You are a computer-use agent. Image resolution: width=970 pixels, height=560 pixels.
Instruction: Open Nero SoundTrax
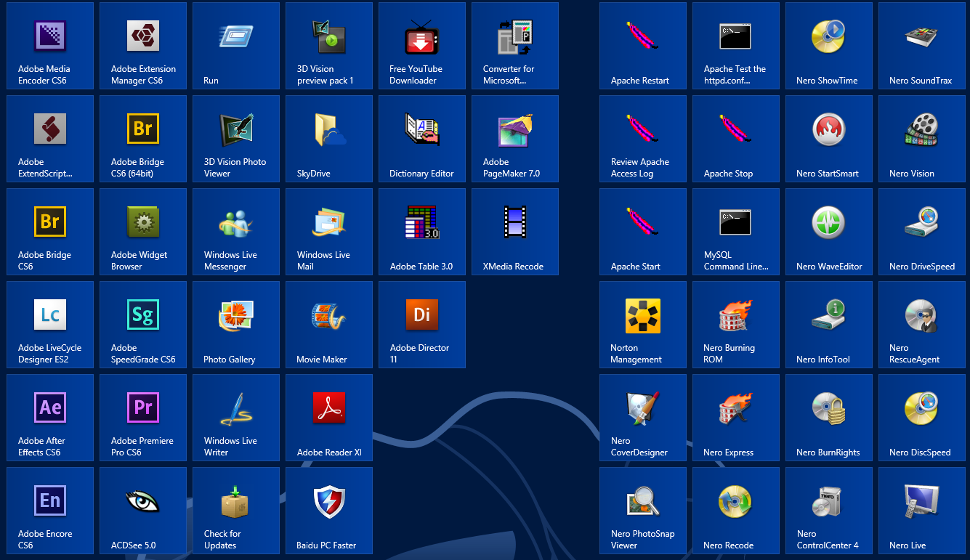(922, 46)
